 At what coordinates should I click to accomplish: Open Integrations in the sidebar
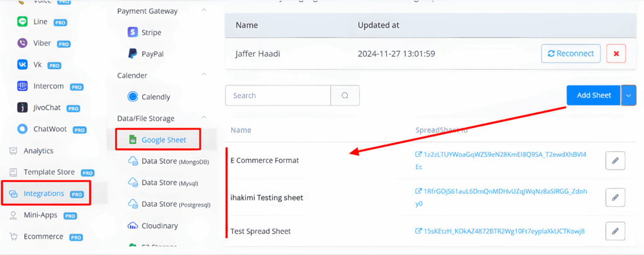44,193
